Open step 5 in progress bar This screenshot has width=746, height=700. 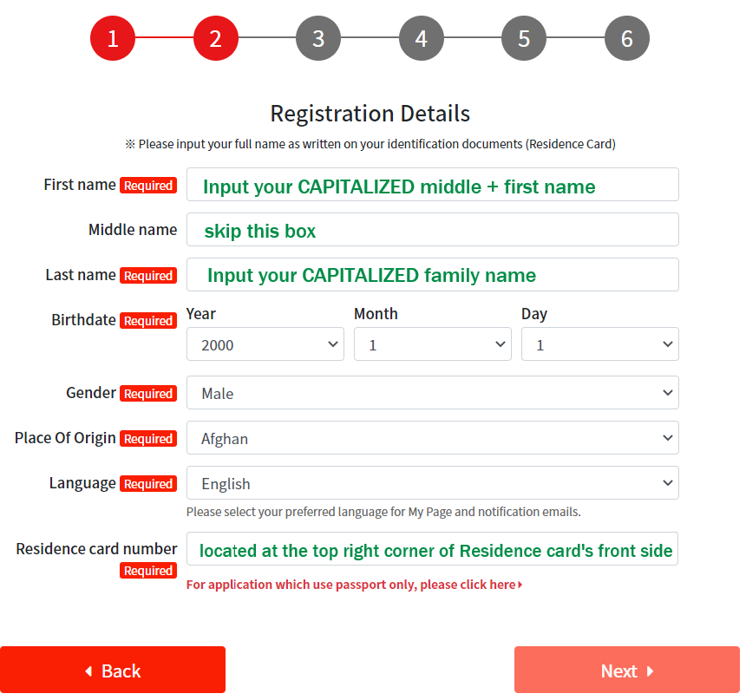pos(524,38)
